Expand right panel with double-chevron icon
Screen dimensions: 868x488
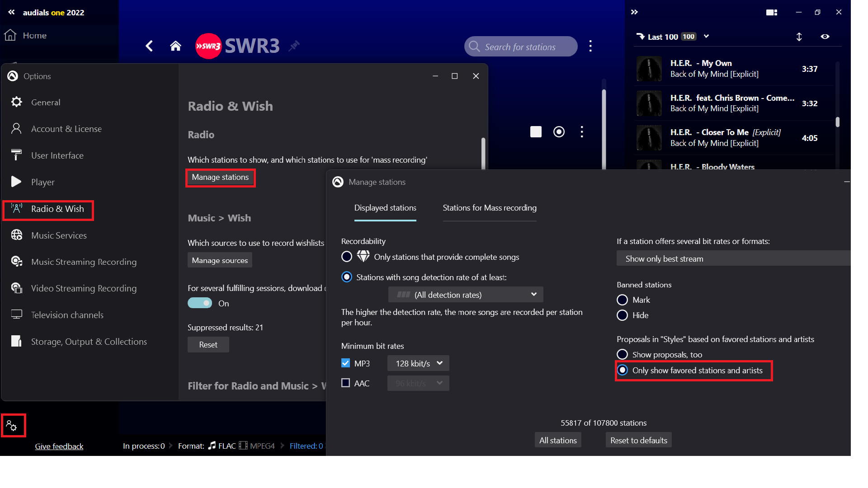tap(634, 12)
